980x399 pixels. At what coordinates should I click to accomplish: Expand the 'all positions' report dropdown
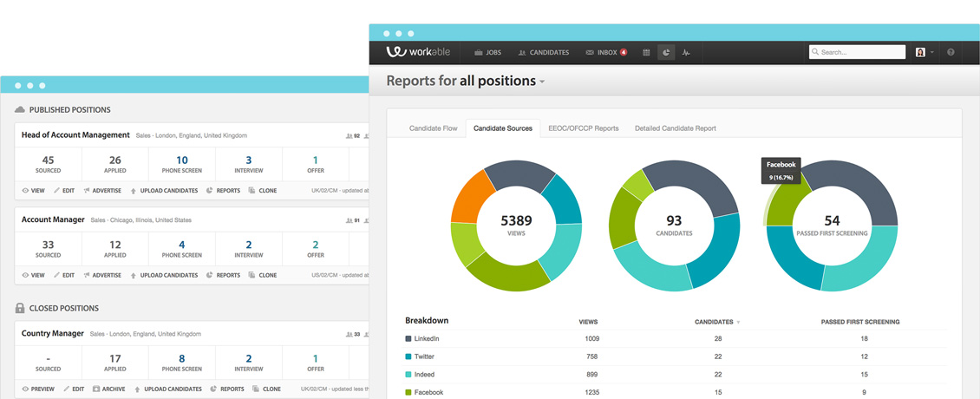pos(542,82)
